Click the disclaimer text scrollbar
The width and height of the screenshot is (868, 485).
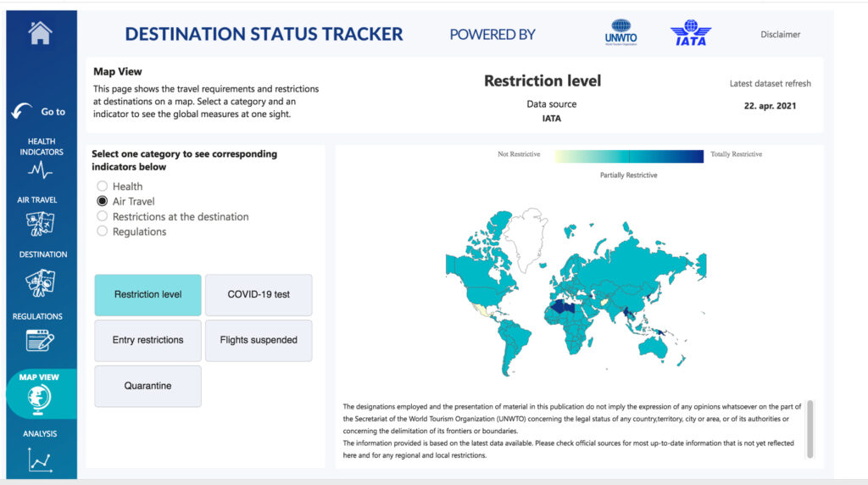[810, 429]
